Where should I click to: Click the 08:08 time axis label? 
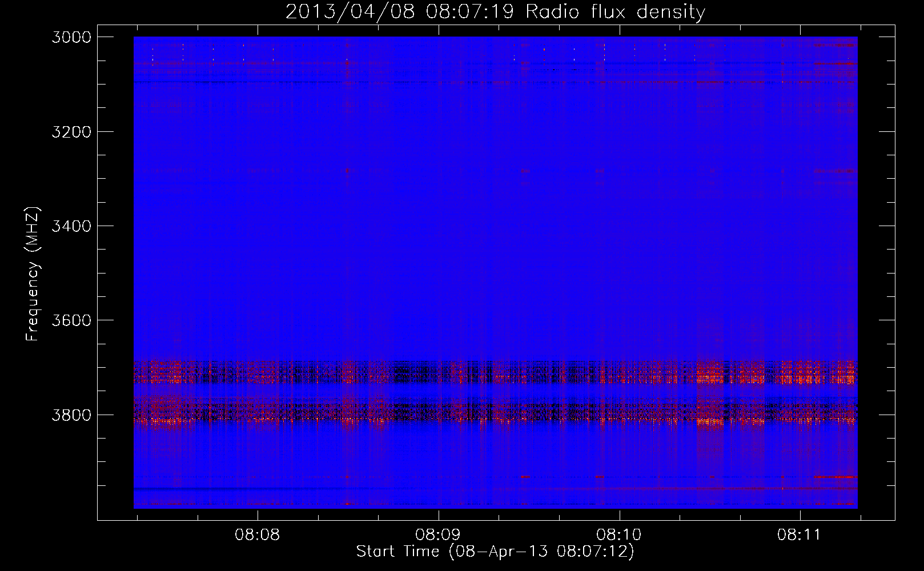(x=258, y=535)
